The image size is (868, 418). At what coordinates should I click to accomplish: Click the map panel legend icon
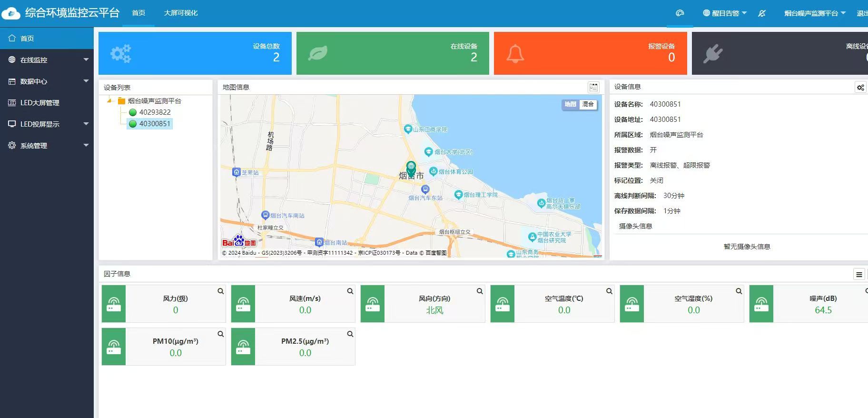pyautogui.click(x=593, y=87)
